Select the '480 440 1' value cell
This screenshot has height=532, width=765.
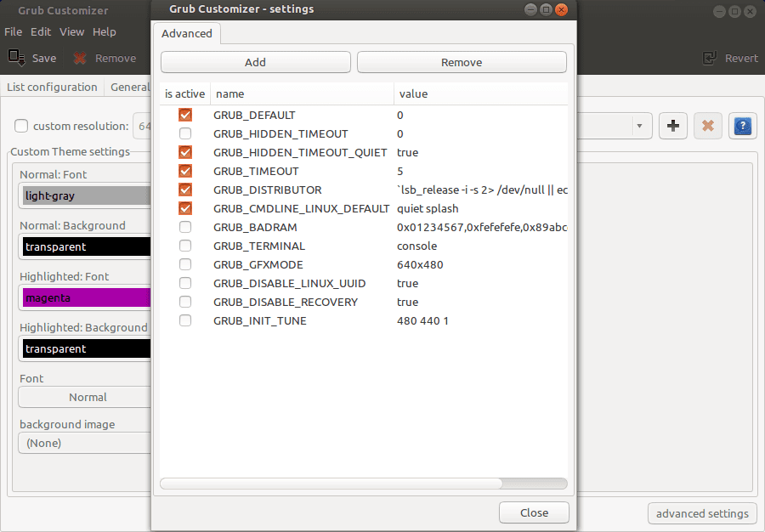point(481,320)
